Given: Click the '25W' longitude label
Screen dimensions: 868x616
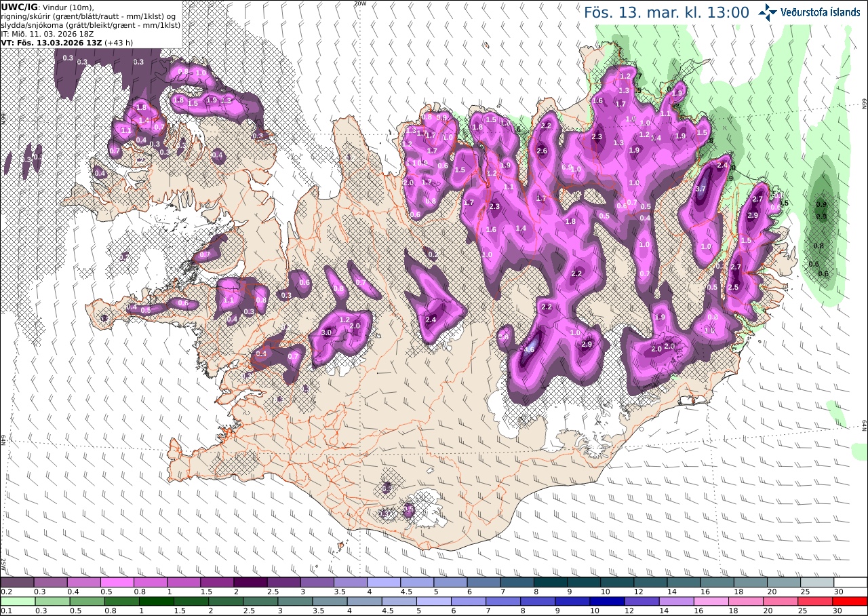Looking at the screenshot, I should tap(3, 564).
